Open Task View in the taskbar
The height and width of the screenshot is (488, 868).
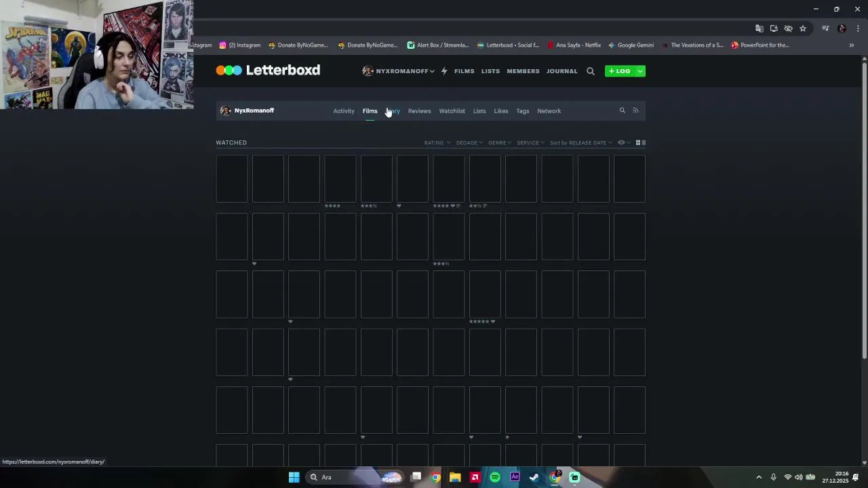(416, 477)
